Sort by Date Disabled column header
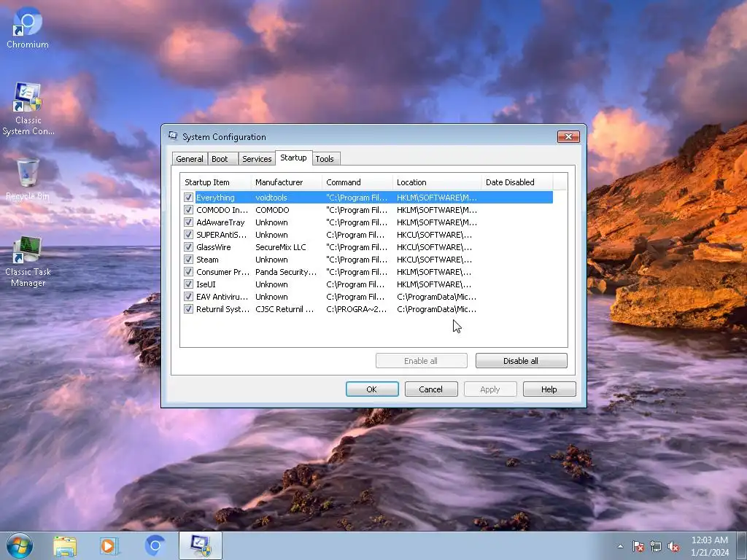 (517, 182)
